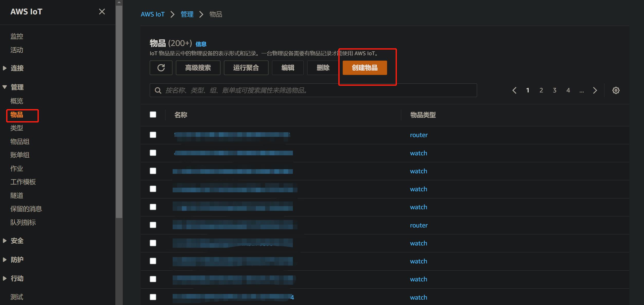
Task: Click the search magnifier icon
Action: 158,90
